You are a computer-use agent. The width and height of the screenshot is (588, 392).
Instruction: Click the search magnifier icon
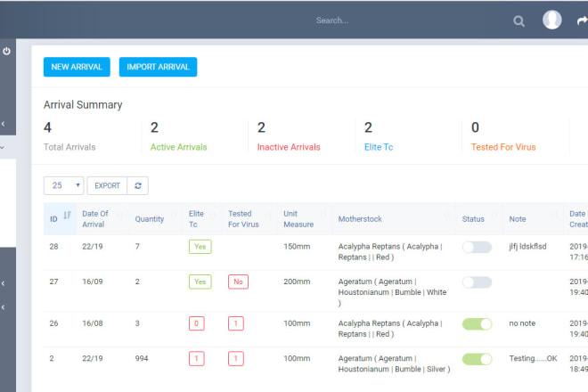tap(519, 21)
